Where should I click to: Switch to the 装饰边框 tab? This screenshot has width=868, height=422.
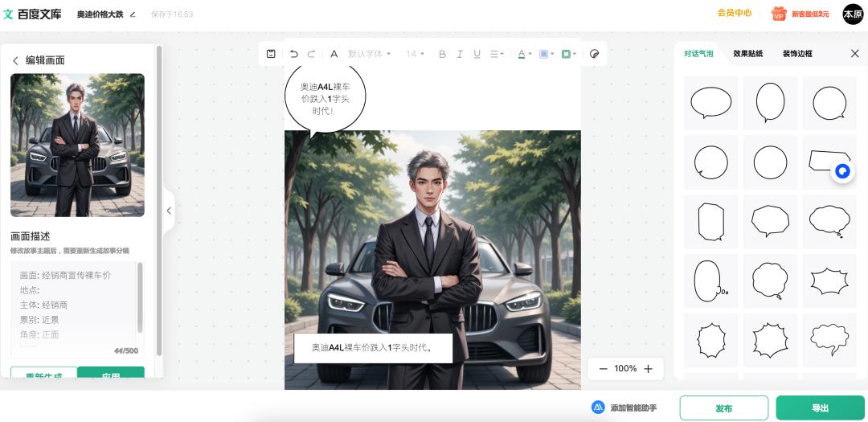(x=797, y=54)
